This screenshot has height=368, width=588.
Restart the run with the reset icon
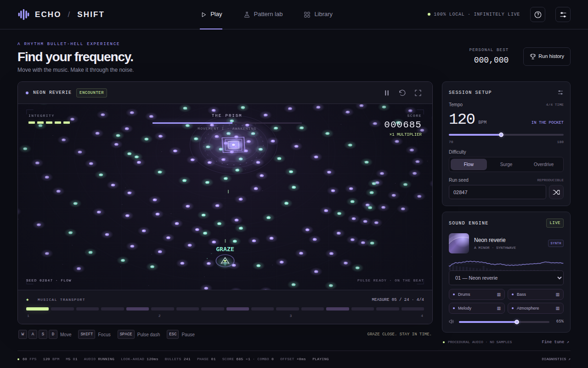coord(402,93)
